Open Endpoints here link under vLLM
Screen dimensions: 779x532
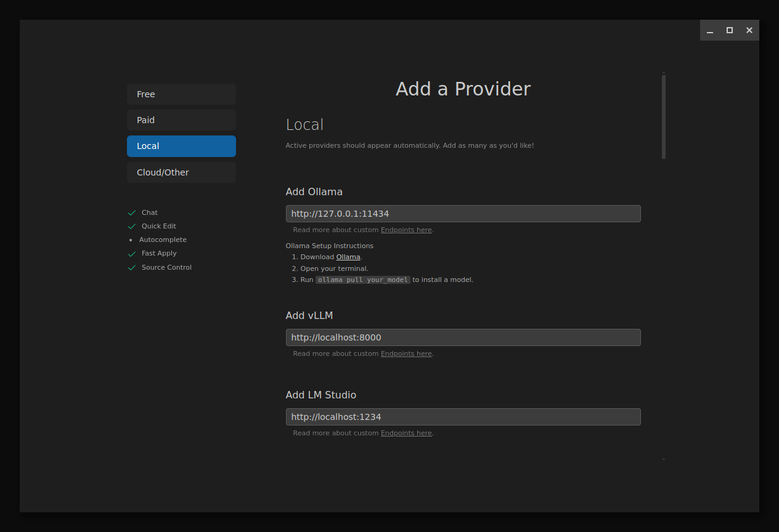(406, 353)
